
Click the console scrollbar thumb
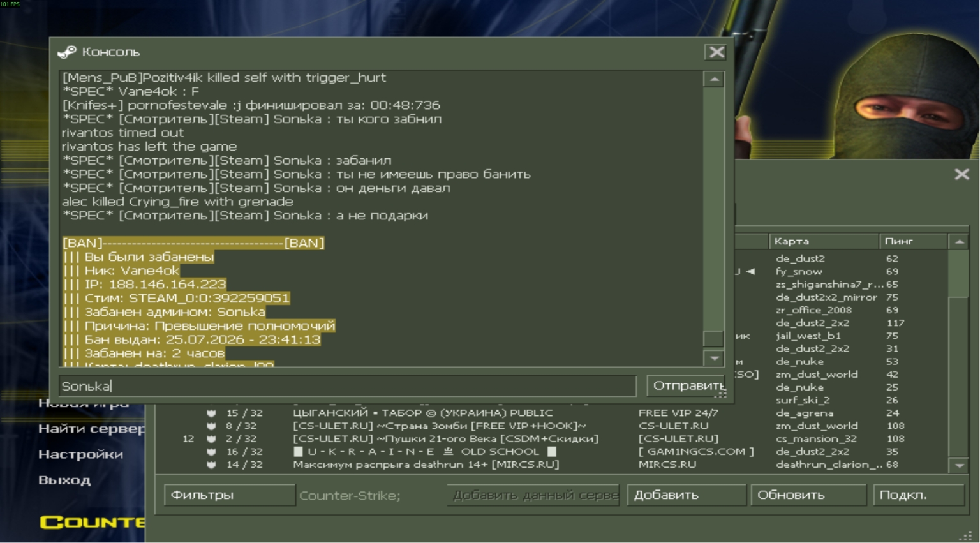(x=714, y=338)
